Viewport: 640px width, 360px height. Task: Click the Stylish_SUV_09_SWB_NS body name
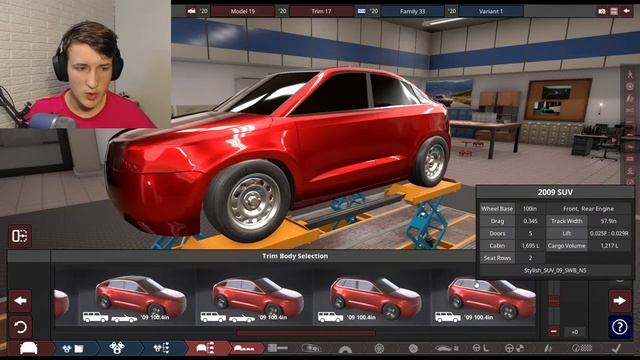[555, 270]
